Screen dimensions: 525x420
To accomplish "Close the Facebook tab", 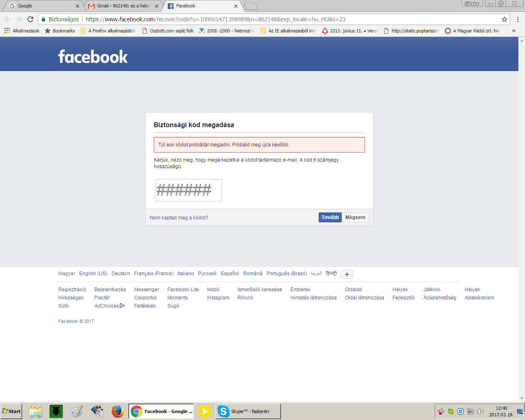I will pyautogui.click(x=236, y=6).
